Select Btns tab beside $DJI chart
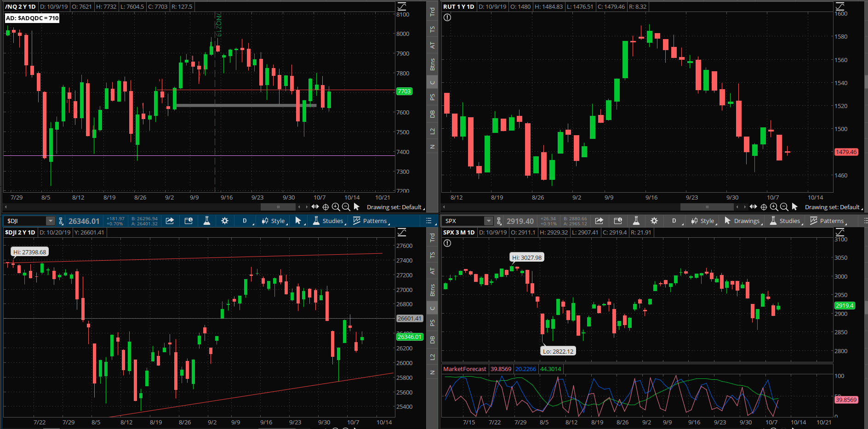This screenshot has width=868, height=429. coord(432,290)
